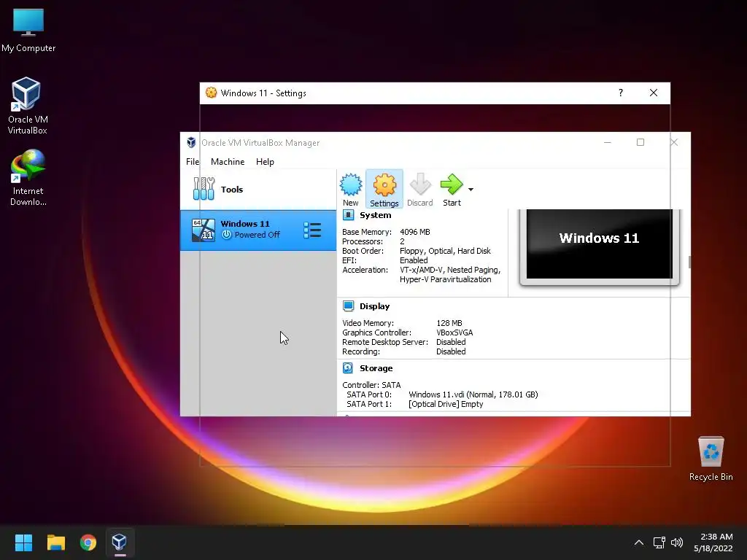Image resolution: width=747 pixels, height=560 pixels.
Task: Open the Help menu
Action: pos(265,162)
